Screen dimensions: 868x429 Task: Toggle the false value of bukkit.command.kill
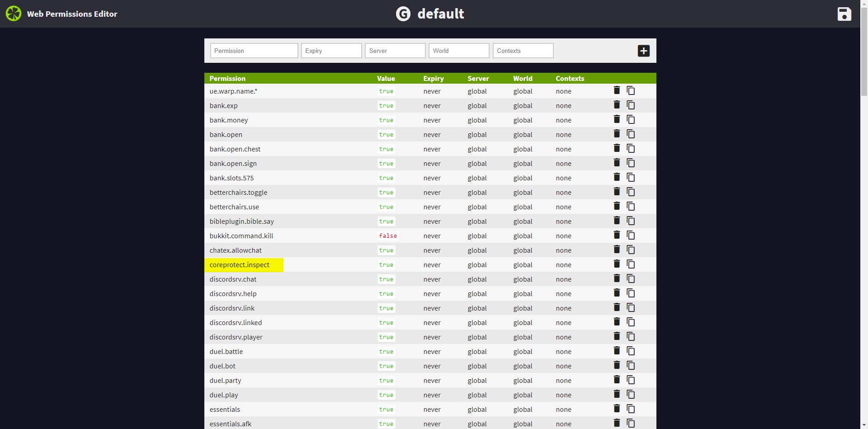tap(388, 236)
